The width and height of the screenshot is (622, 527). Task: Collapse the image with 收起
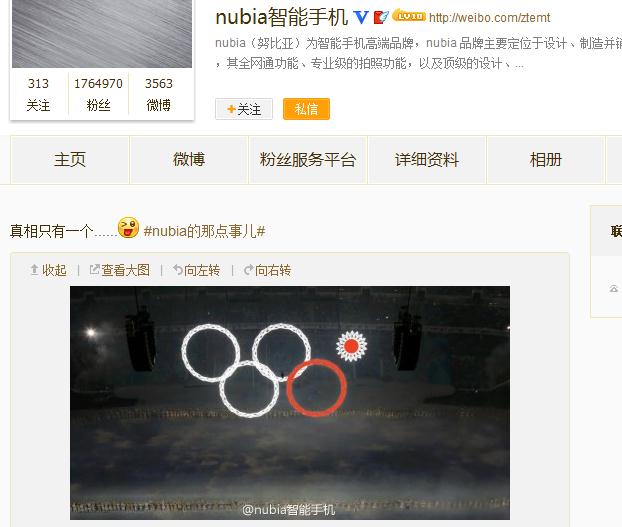[48, 270]
